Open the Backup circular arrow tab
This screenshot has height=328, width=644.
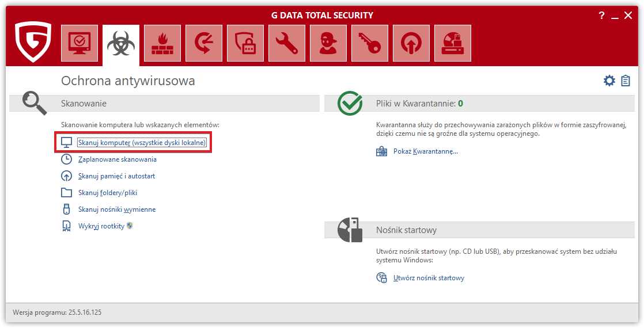(204, 43)
